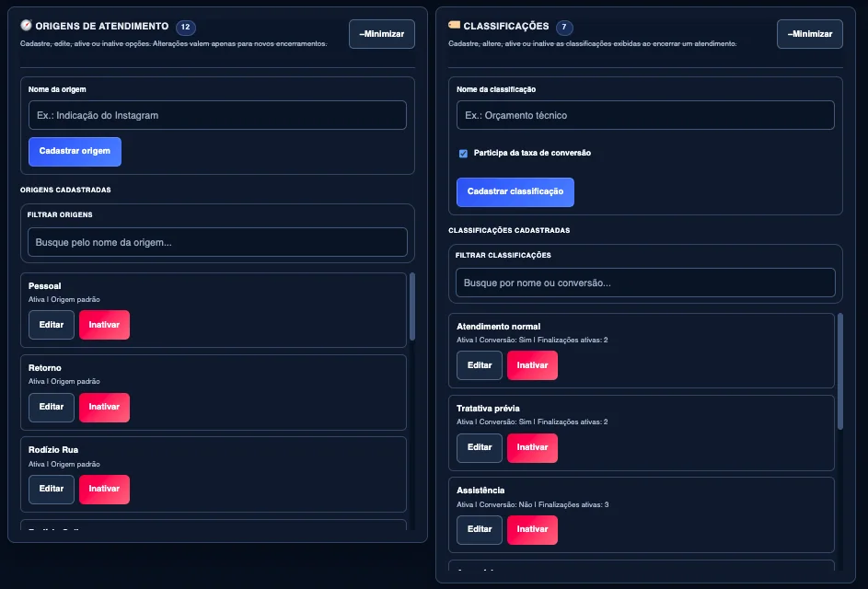This screenshot has width=868, height=589.
Task: Select the Assistência classification name
Action: point(480,491)
